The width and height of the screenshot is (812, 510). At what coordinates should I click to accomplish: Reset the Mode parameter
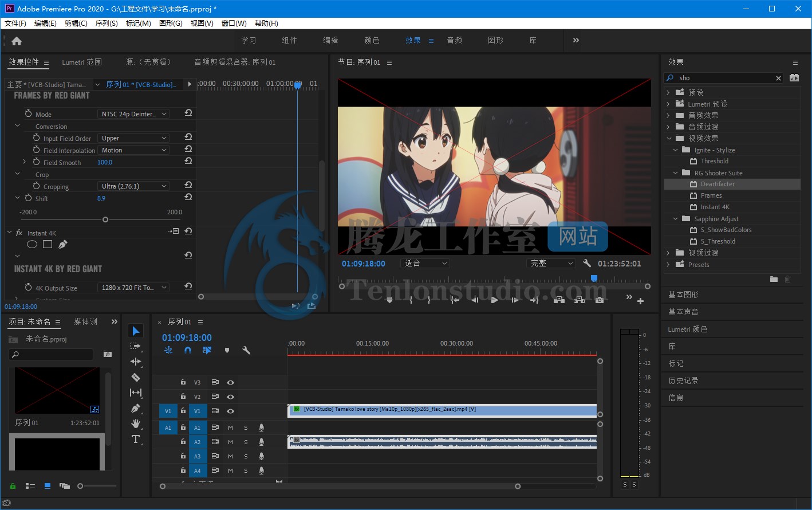[188, 113]
